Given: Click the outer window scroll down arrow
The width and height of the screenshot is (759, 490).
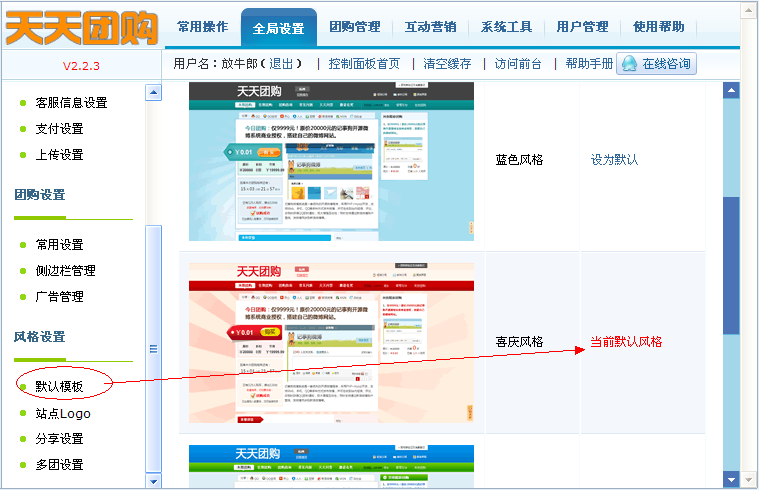Looking at the screenshot, I should click(748, 480).
